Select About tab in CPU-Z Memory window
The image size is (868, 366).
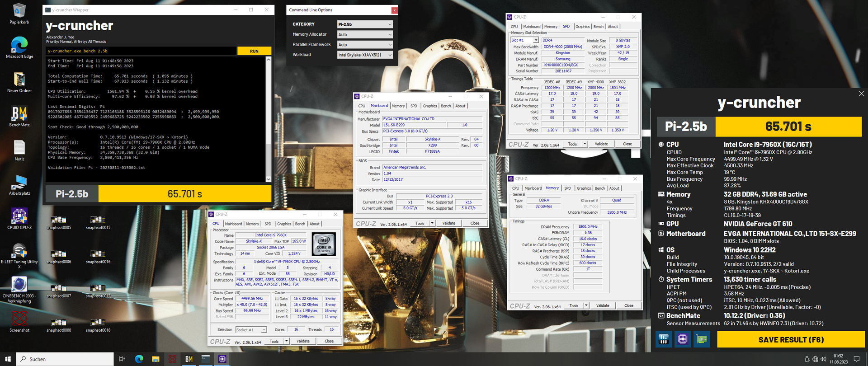click(x=614, y=188)
